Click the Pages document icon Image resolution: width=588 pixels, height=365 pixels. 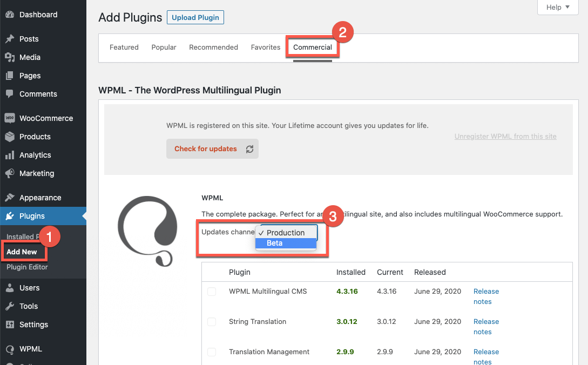click(10, 76)
